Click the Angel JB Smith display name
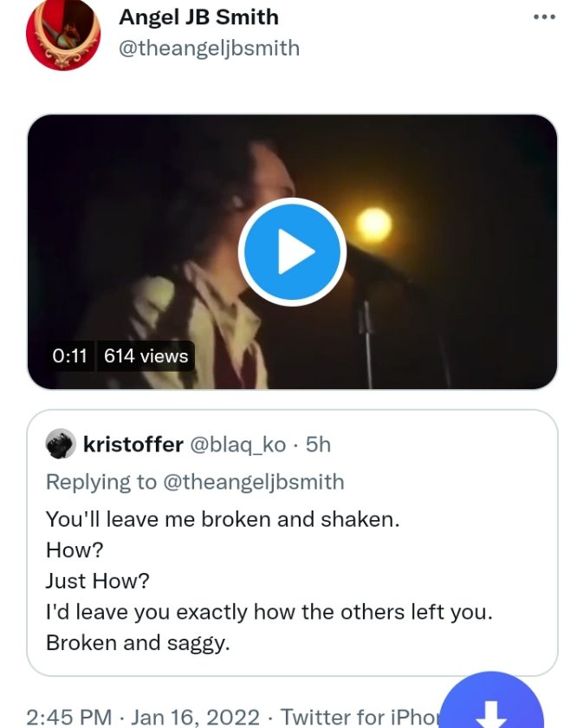This screenshot has width=583, height=728. [198, 16]
